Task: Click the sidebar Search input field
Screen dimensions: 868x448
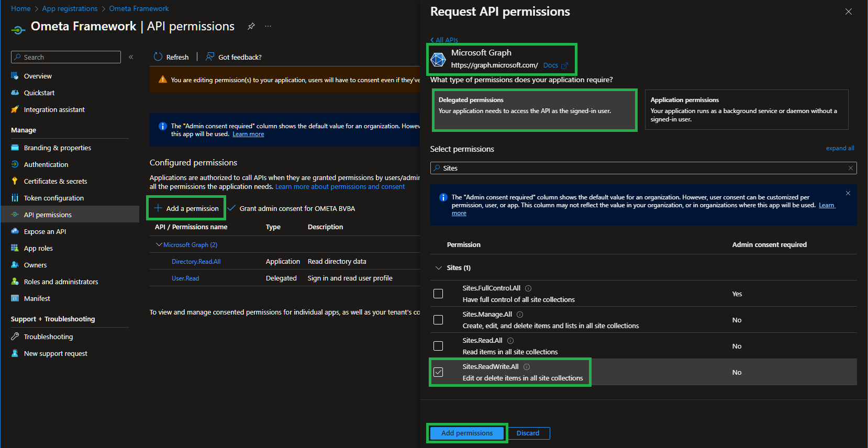Action: [66, 57]
